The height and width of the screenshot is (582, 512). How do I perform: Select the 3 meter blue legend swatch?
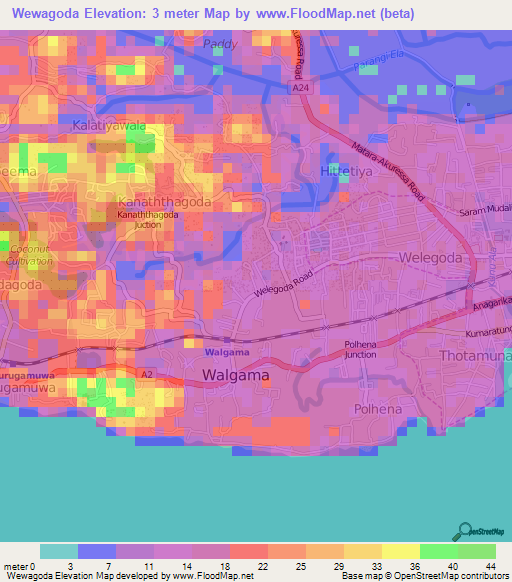(x=97, y=551)
